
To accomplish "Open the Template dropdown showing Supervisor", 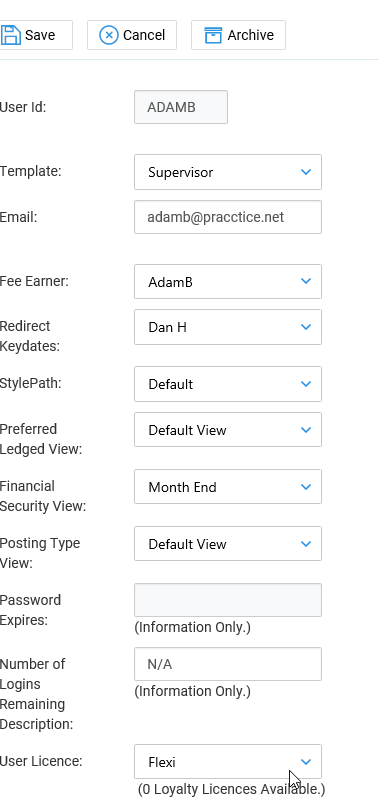I will [228, 172].
